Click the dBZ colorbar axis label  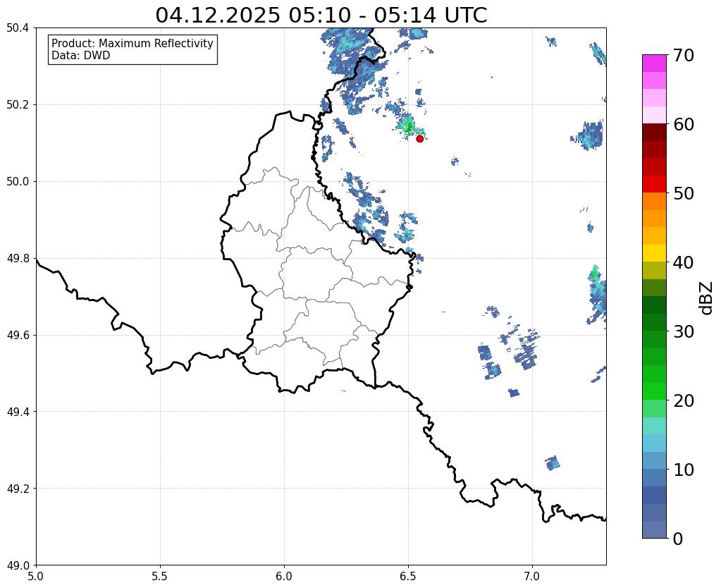click(x=707, y=298)
